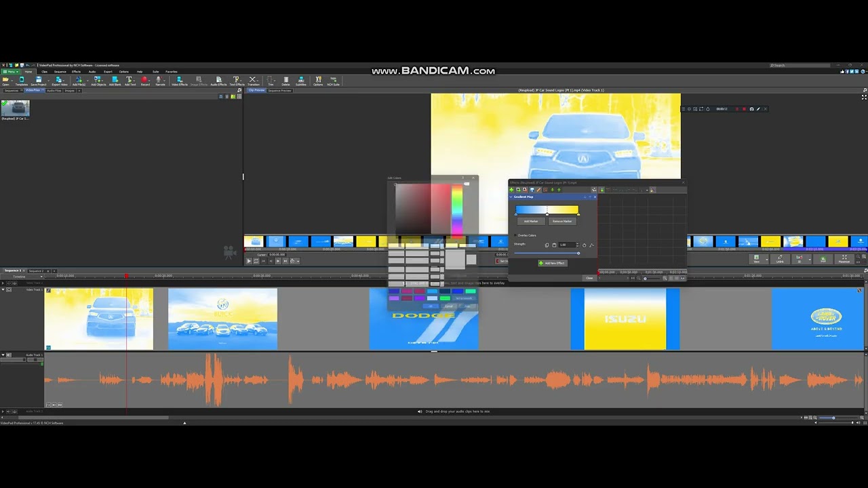Click the Transition toolbar icon
This screenshot has height=488, width=868.
[254, 80]
